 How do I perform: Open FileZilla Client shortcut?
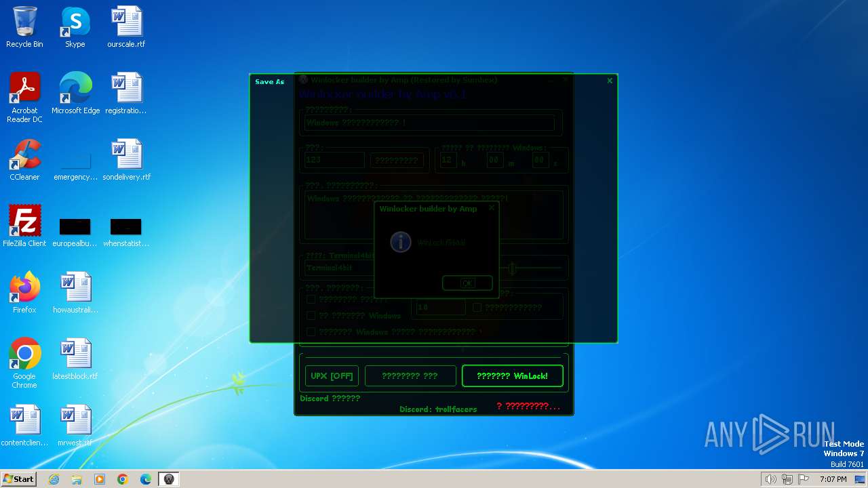[x=24, y=227]
